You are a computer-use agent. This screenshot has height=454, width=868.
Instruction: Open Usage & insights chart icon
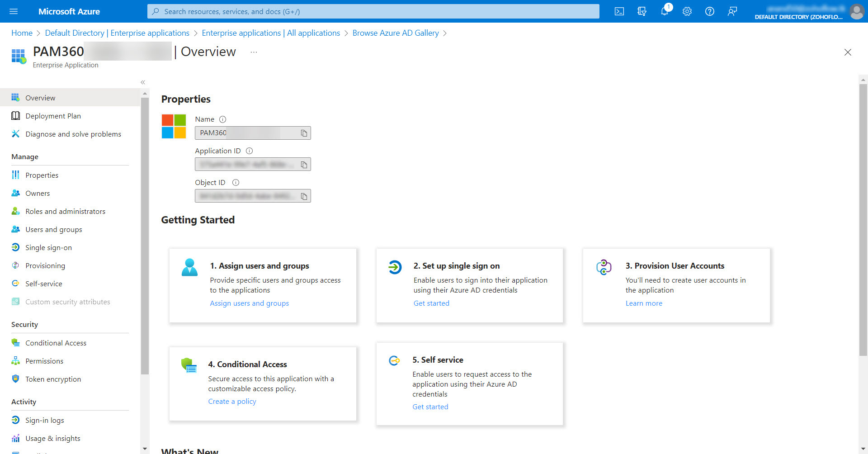pos(15,438)
